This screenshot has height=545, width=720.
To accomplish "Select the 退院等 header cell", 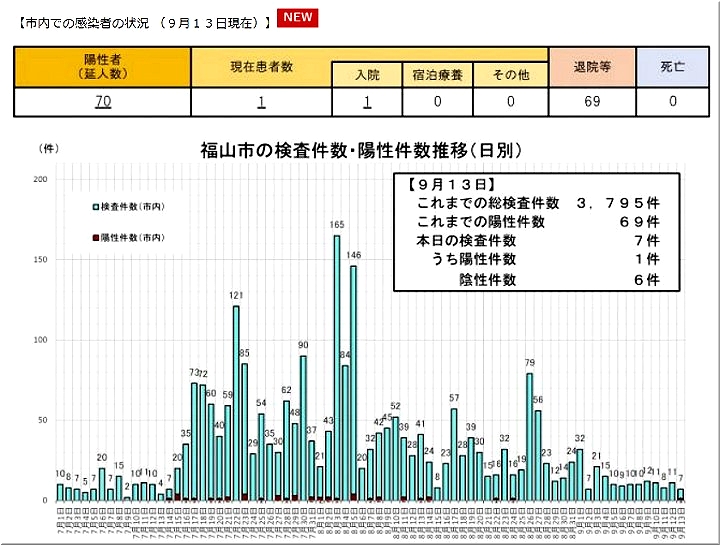I will pyautogui.click(x=592, y=66).
